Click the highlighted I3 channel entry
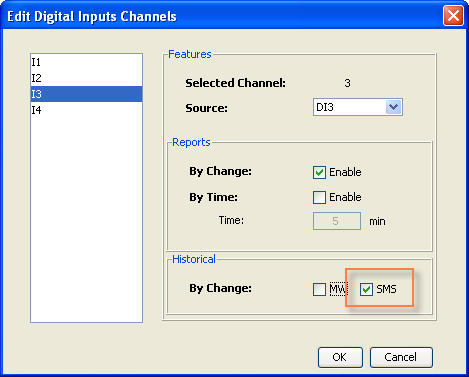 coord(86,94)
